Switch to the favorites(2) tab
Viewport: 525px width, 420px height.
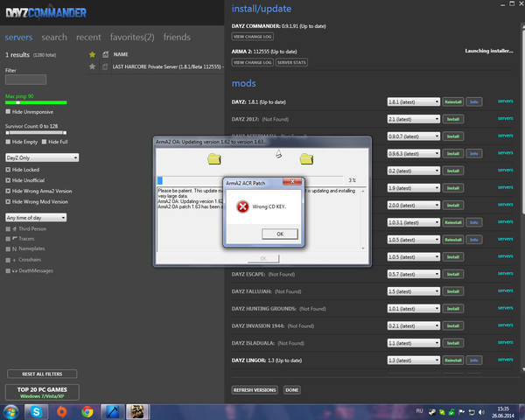coord(132,37)
